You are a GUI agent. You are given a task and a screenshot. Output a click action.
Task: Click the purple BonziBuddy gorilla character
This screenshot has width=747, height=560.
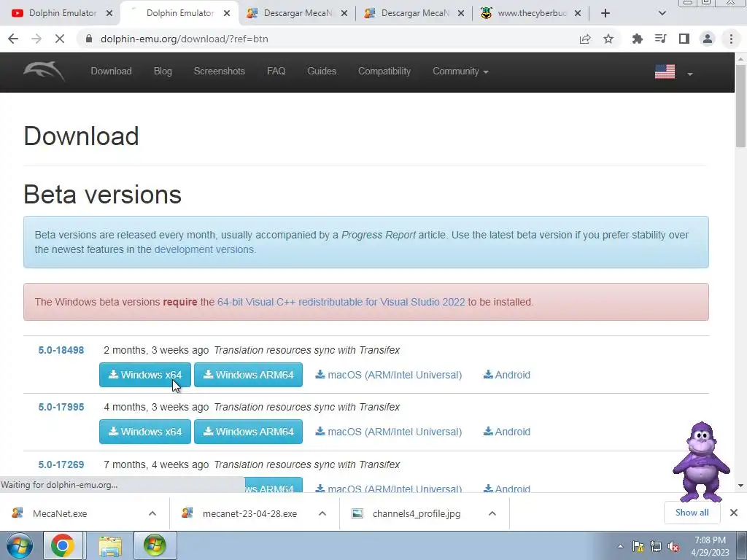[701, 462]
